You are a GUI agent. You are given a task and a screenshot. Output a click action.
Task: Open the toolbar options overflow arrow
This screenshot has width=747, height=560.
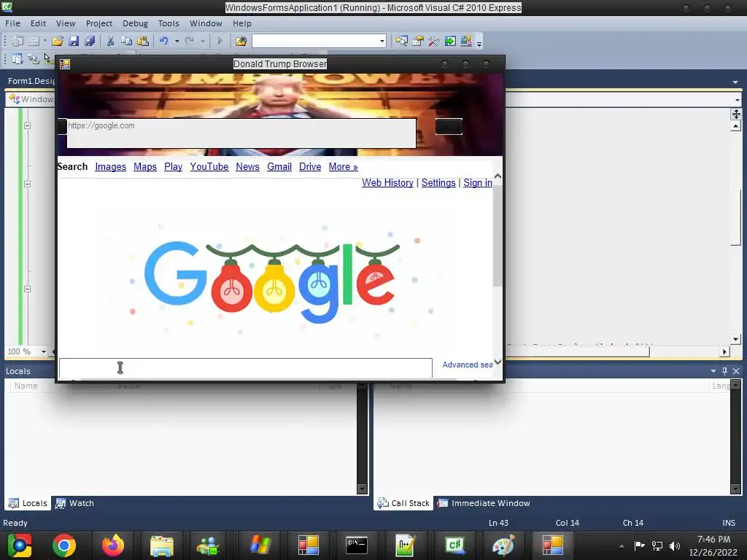479,43
